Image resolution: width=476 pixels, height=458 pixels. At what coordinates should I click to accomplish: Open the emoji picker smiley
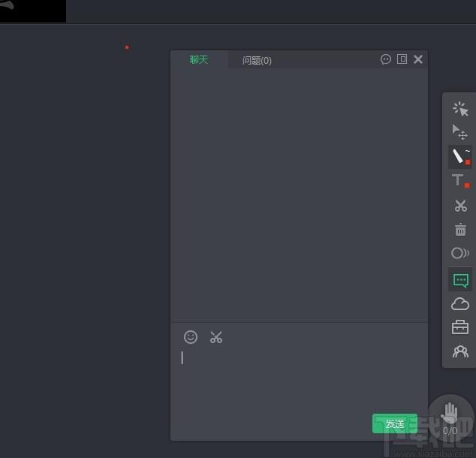point(191,337)
